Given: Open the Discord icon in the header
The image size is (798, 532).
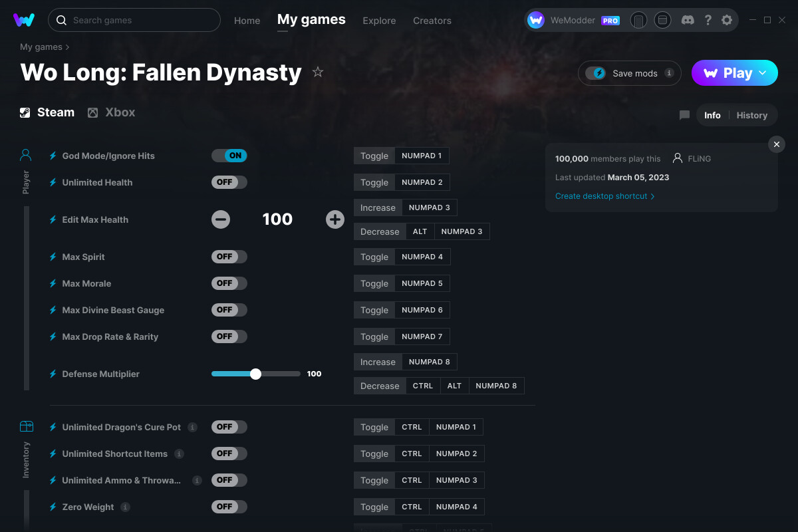Looking at the screenshot, I should (x=688, y=20).
